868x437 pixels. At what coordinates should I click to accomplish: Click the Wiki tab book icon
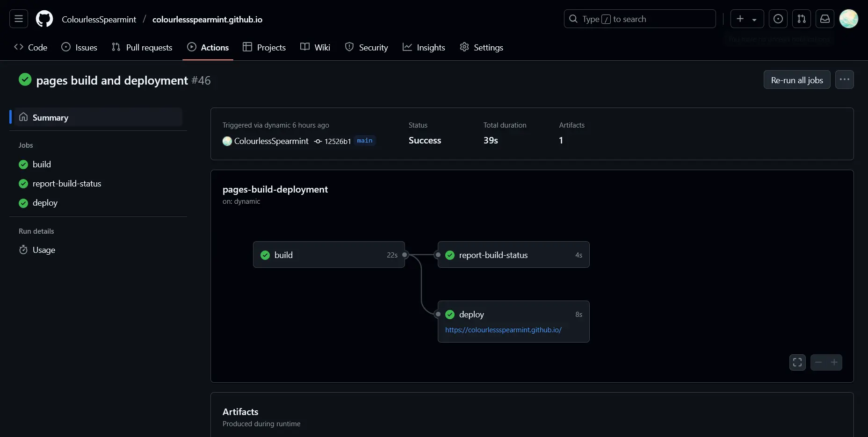point(305,47)
